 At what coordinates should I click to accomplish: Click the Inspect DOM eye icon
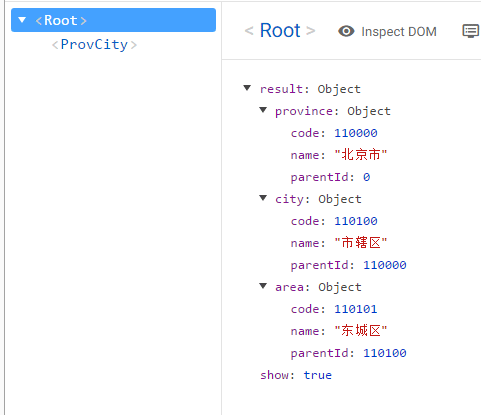click(x=346, y=31)
